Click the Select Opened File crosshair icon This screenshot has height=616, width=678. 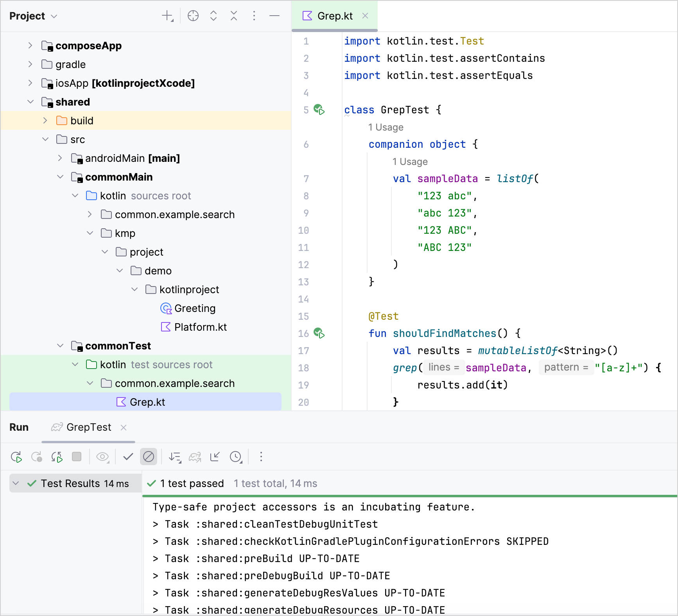193,16
